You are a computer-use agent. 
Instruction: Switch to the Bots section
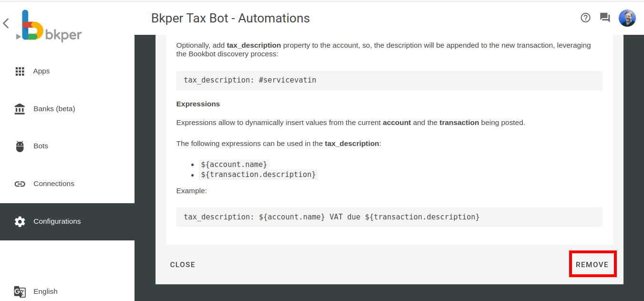tap(41, 145)
